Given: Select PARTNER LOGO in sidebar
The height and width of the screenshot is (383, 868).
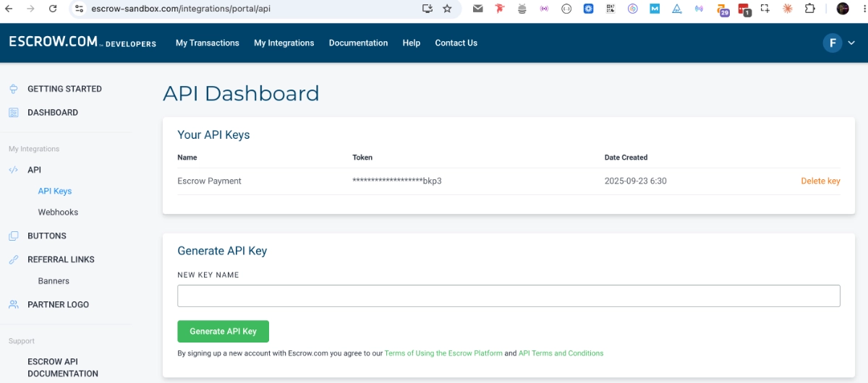Looking at the screenshot, I should pyautogui.click(x=59, y=305).
